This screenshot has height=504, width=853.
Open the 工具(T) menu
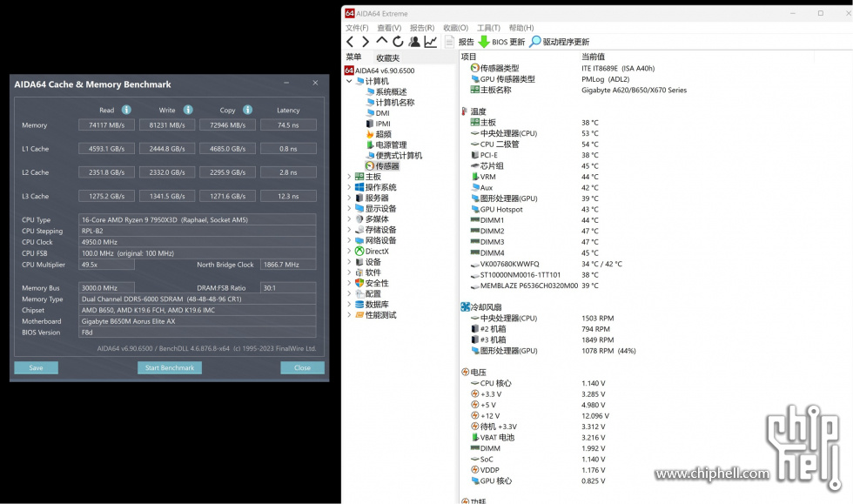tap(488, 28)
